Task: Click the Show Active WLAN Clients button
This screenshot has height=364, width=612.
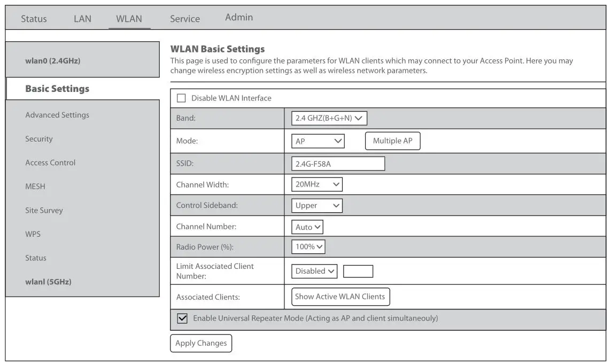Action: pos(340,297)
